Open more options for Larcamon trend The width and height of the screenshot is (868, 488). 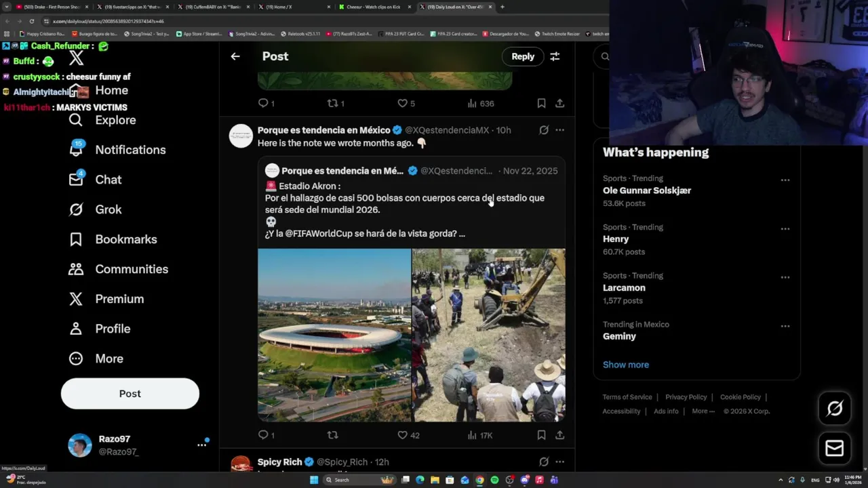point(785,277)
